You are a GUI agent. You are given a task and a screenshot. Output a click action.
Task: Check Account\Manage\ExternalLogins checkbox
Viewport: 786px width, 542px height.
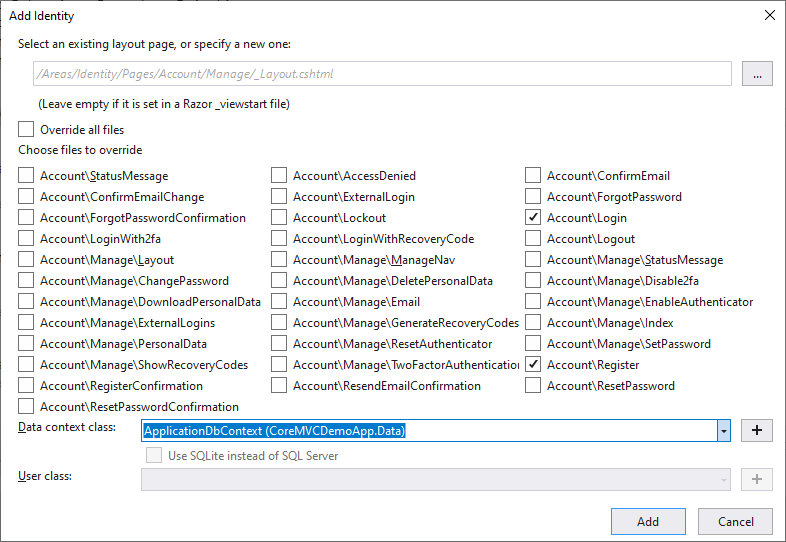click(x=26, y=323)
